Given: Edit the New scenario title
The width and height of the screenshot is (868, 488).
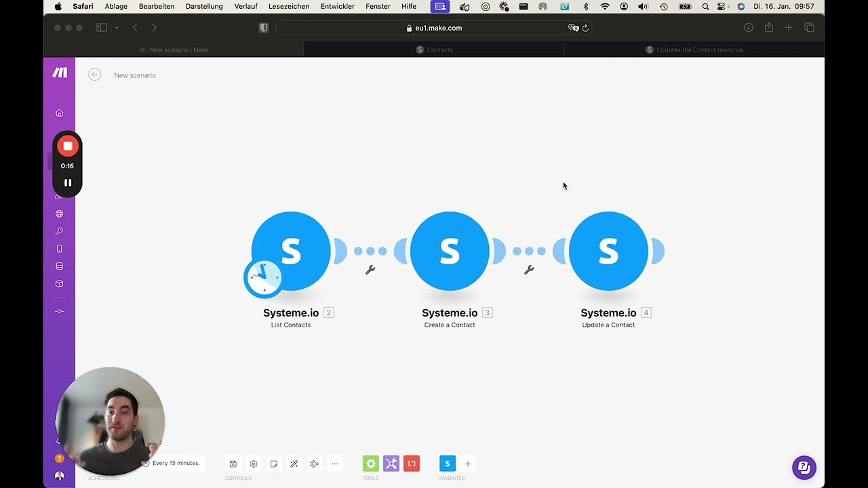Looking at the screenshot, I should coord(135,75).
